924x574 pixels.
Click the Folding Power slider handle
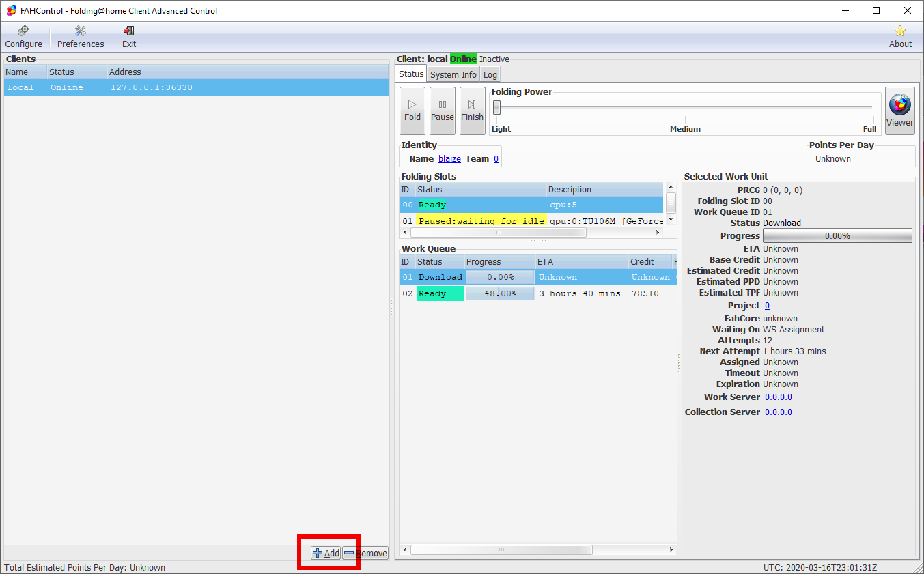[497, 107]
